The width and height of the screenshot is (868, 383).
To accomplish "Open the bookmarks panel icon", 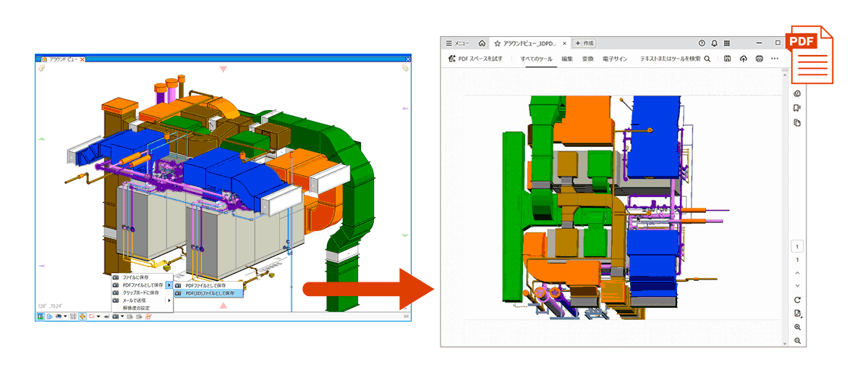I will [x=797, y=108].
